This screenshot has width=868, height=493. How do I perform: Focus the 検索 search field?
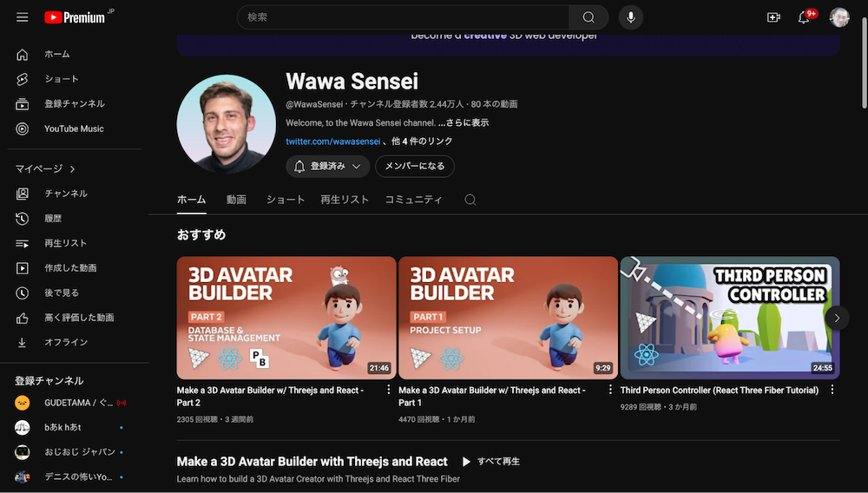click(403, 17)
